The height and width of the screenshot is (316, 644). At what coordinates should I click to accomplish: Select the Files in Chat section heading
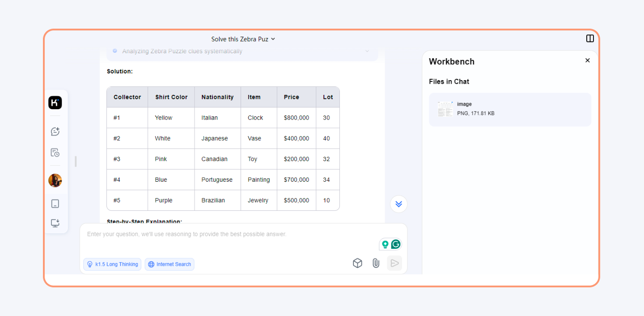[449, 81]
